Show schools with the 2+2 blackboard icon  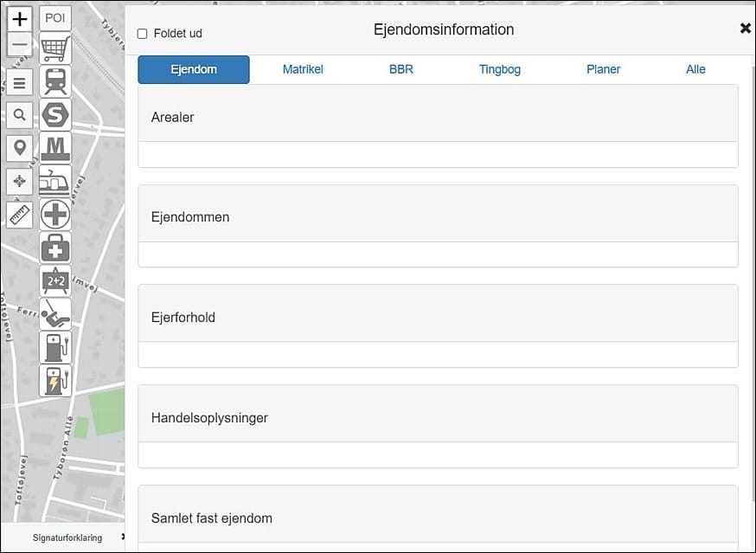(x=55, y=281)
